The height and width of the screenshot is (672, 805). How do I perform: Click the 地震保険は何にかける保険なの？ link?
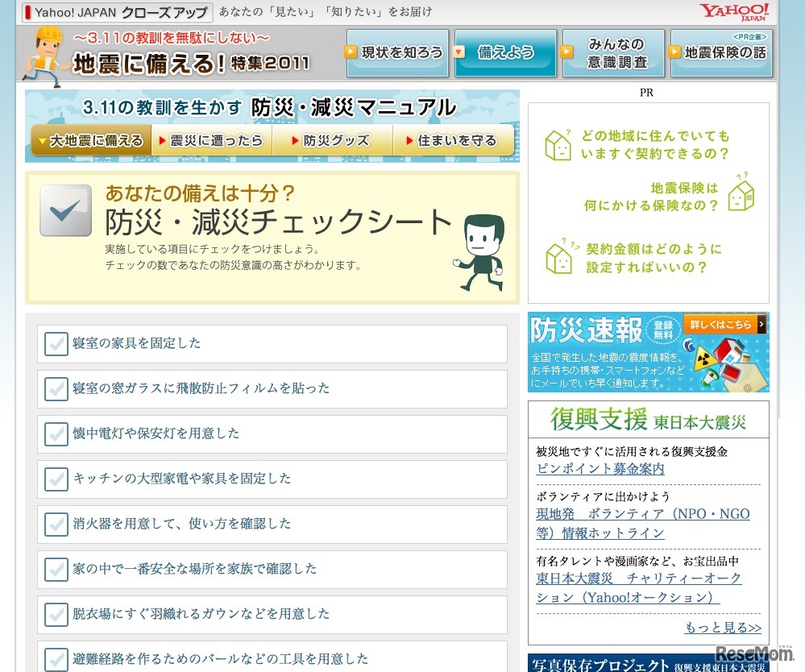[x=651, y=197]
